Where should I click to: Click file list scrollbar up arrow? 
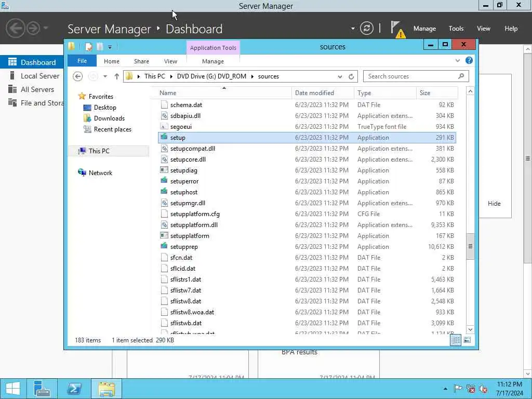point(470,91)
